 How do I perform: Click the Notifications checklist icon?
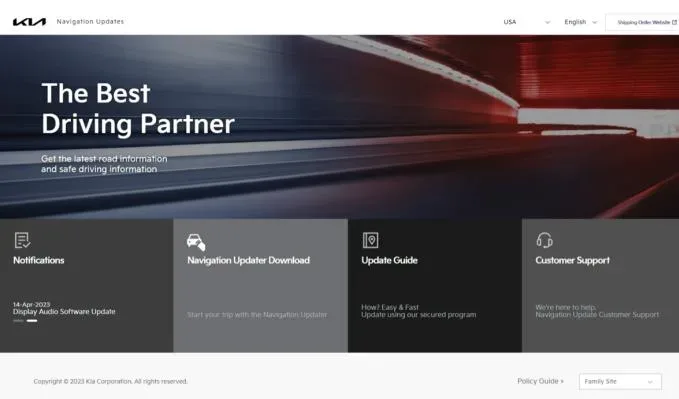click(22, 240)
